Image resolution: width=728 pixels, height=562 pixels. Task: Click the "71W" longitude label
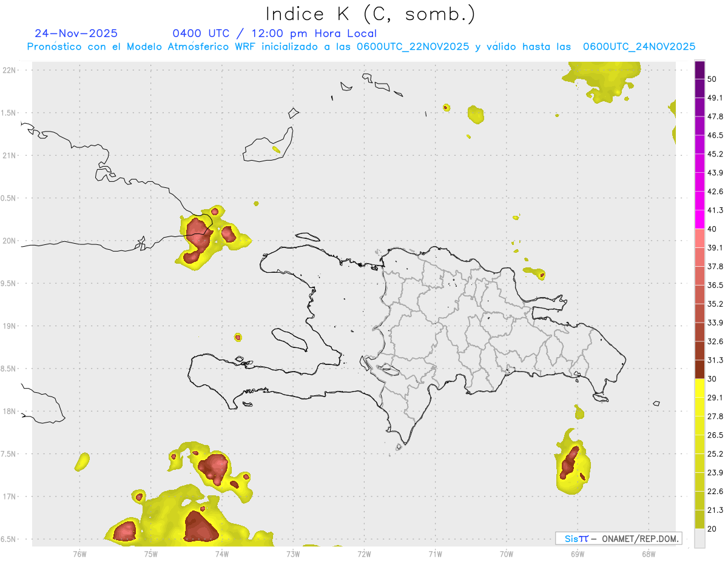pos(435,554)
